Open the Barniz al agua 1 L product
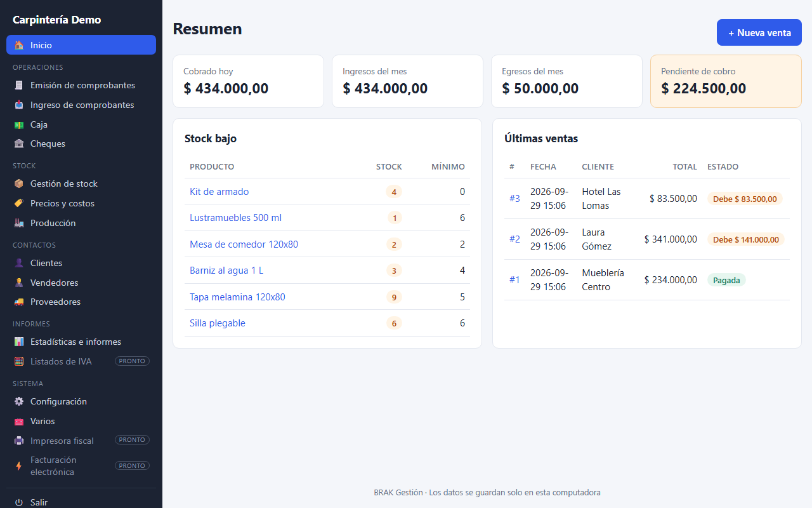Image resolution: width=812 pixels, height=508 pixels. tap(226, 271)
